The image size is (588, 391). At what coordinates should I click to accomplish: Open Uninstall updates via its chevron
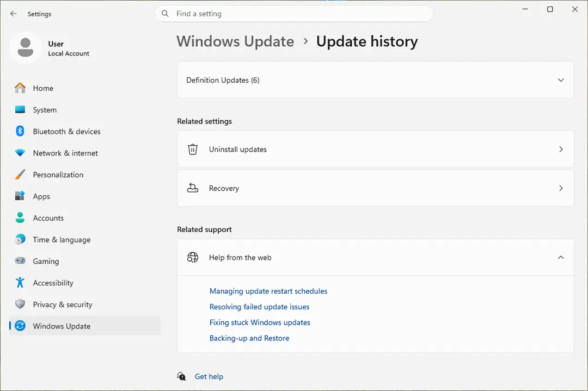pos(561,149)
